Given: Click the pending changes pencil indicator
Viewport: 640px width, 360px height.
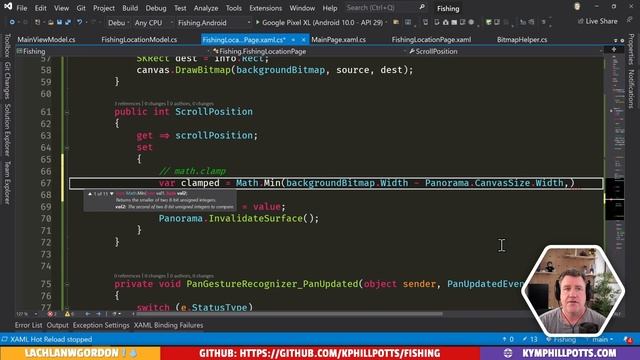Looking at the screenshot, I should tap(531, 339).
